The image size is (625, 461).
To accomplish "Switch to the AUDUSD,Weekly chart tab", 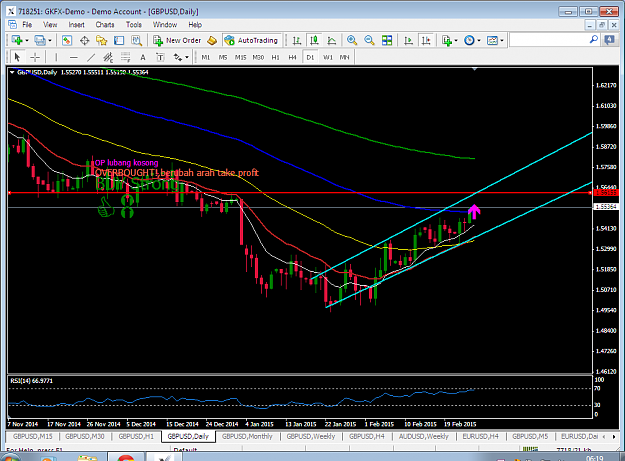I will (423, 436).
